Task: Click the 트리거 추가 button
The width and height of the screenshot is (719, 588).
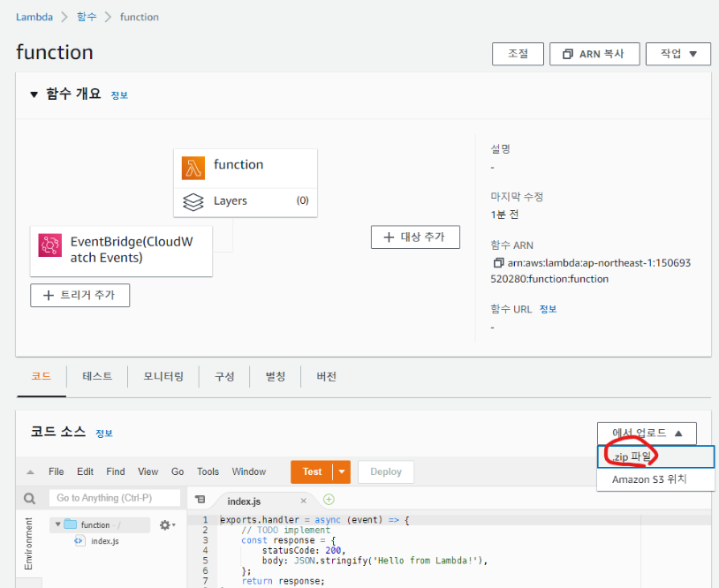Action: (x=80, y=295)
